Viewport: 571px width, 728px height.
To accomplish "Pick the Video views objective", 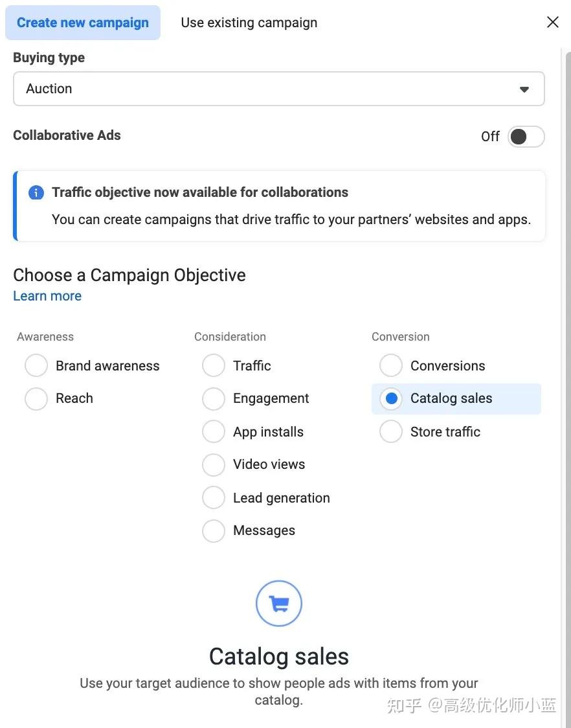I will click(214, 464).
